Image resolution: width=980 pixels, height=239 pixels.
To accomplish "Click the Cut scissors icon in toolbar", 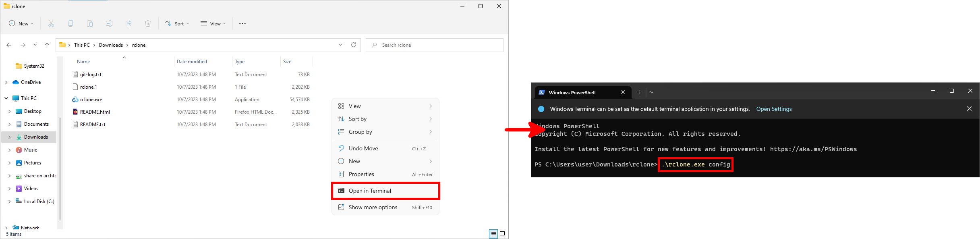I will pos(51,24).
